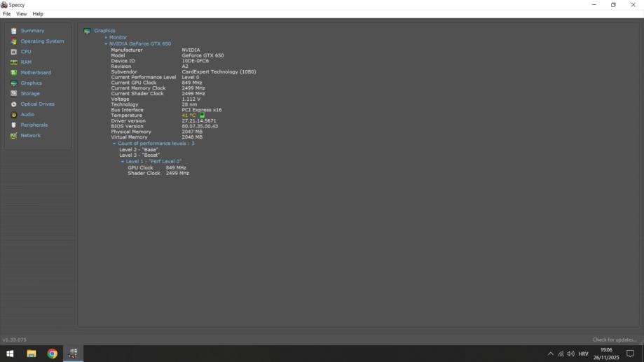Image resolution: width=644 pixels, height=362 pixels.
Task: Collapse the NVIDIA GeForce GTX 650 node
Action: [106, 43]
